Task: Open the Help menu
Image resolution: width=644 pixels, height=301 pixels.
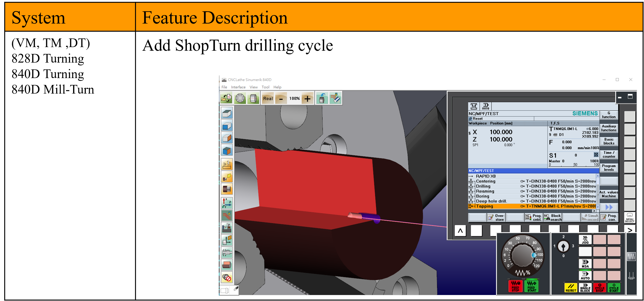Action: click(x=277, y=87)
